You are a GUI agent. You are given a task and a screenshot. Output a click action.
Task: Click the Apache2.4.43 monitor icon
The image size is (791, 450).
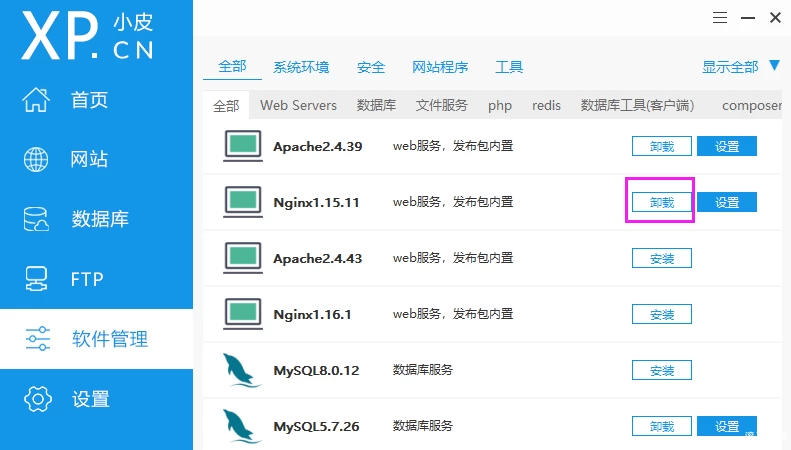click(243, 258)
